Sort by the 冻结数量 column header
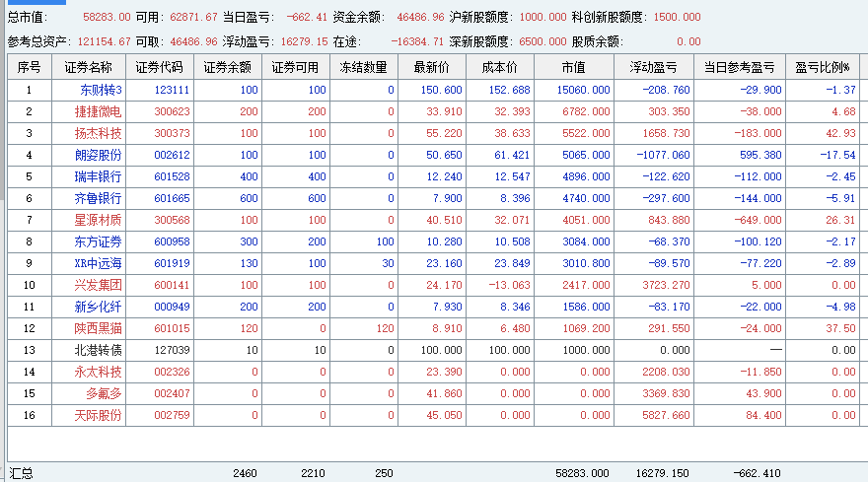 pos(364,67)
